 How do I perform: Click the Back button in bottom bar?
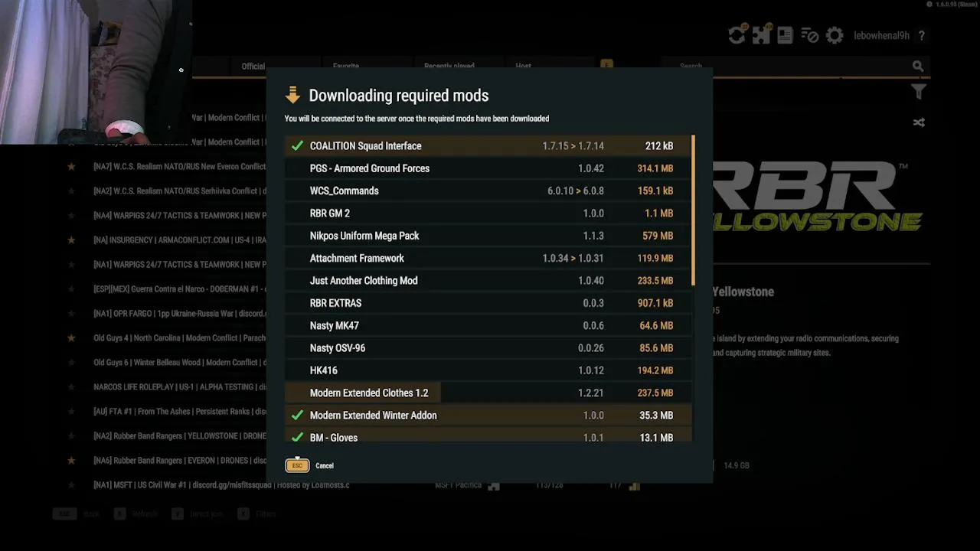click(x=77, y=514)
